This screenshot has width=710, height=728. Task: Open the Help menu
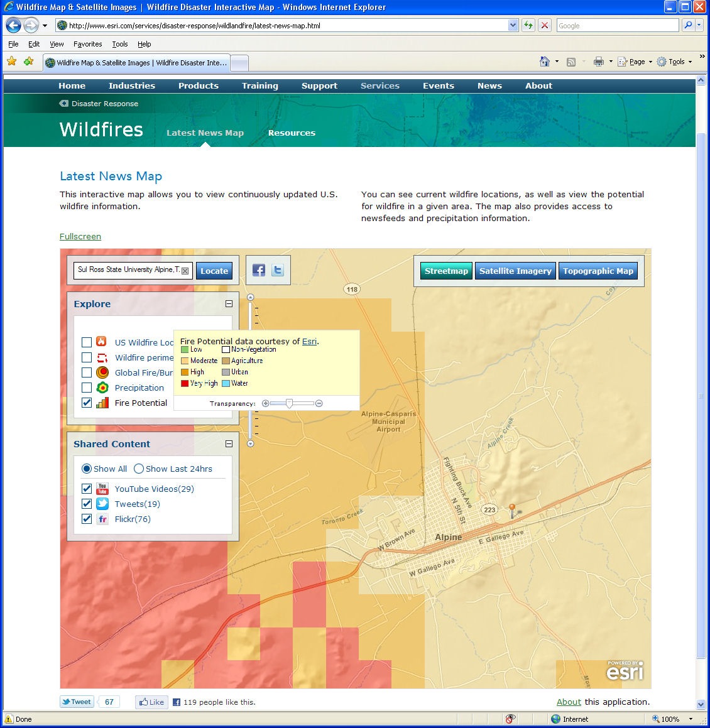coord(144,44)
